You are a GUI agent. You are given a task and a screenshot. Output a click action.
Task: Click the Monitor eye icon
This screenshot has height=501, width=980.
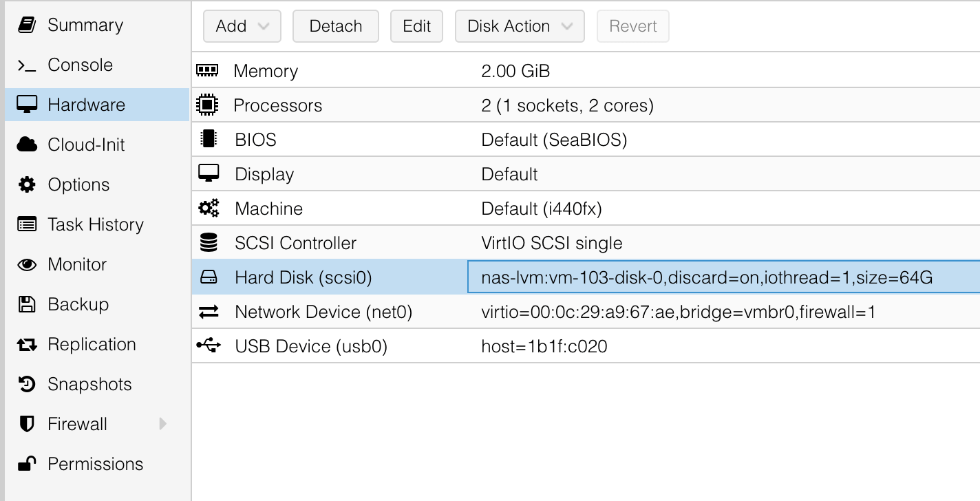tap(27, 265)
